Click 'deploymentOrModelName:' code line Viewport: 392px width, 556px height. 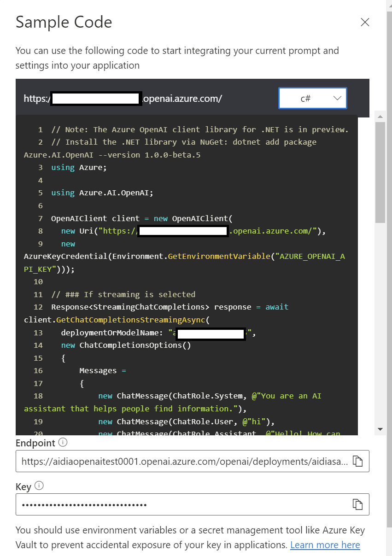(158, 334)
